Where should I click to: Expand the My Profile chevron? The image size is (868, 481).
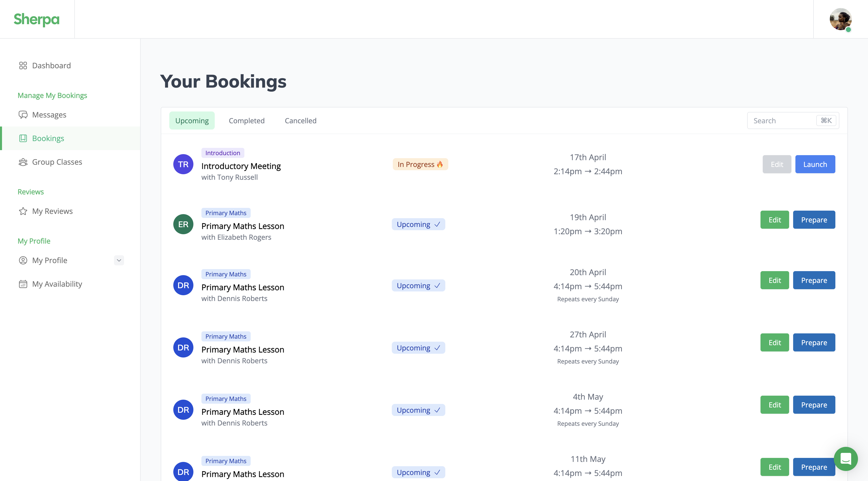pos(119,260)
